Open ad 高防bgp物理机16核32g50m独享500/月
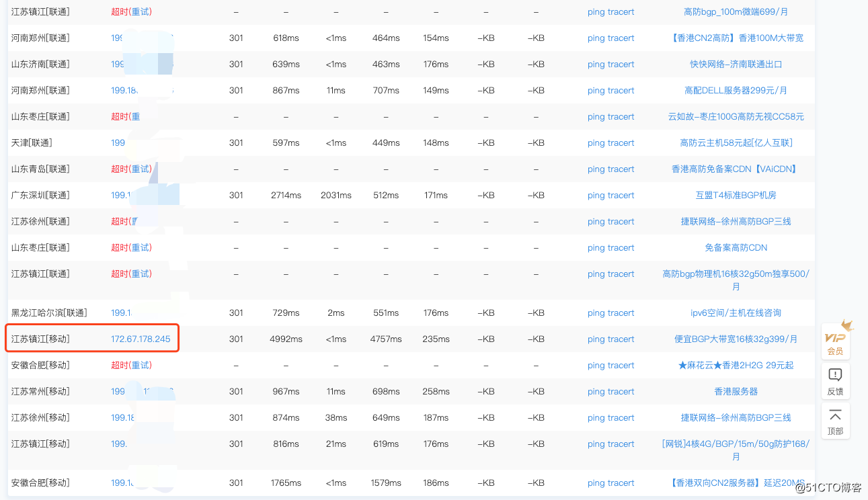 point(736,280)
